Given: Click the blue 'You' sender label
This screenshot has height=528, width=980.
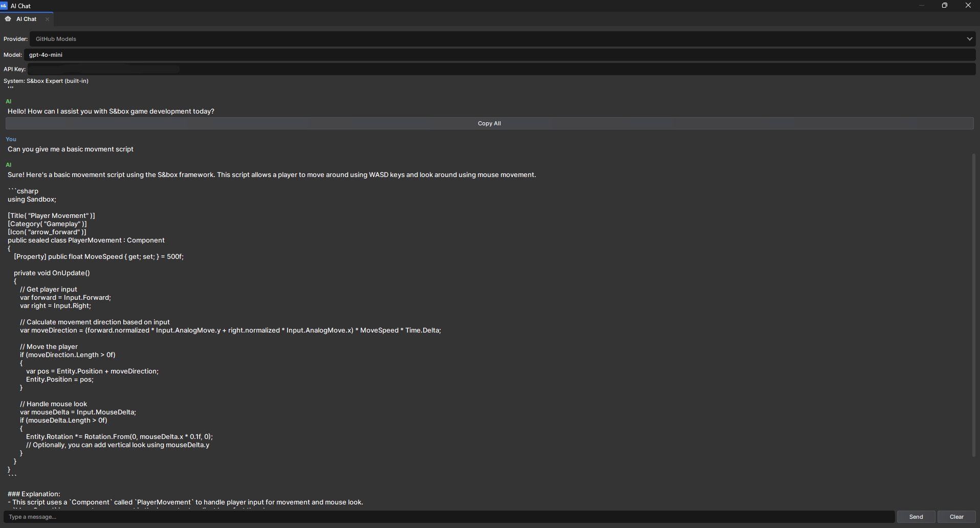Looking at the screenshot, I should point(11,139).
